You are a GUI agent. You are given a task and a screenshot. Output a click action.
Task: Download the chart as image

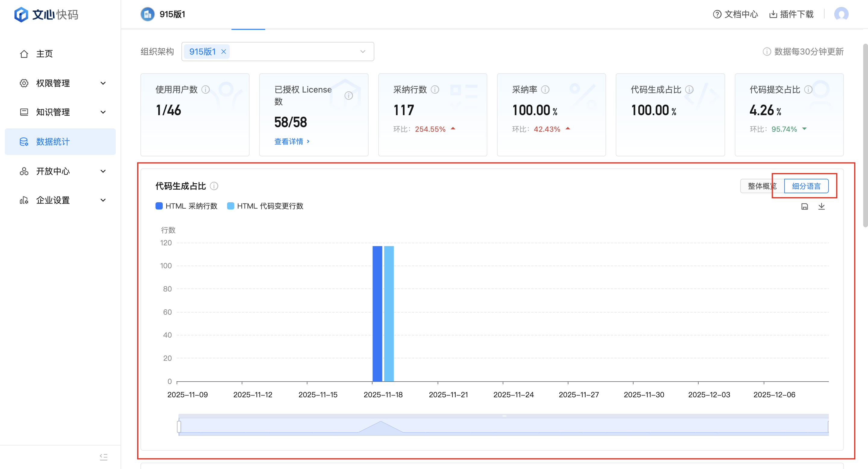point(821,206)
